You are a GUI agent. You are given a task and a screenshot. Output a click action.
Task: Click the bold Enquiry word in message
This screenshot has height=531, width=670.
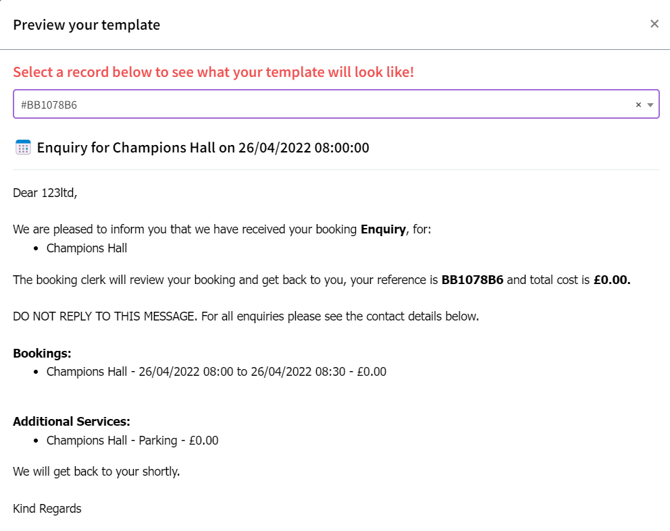tap(383, 230)
